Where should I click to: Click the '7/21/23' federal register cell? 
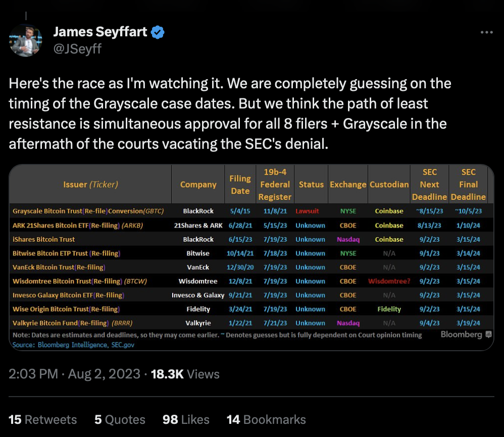click(275, 323)
